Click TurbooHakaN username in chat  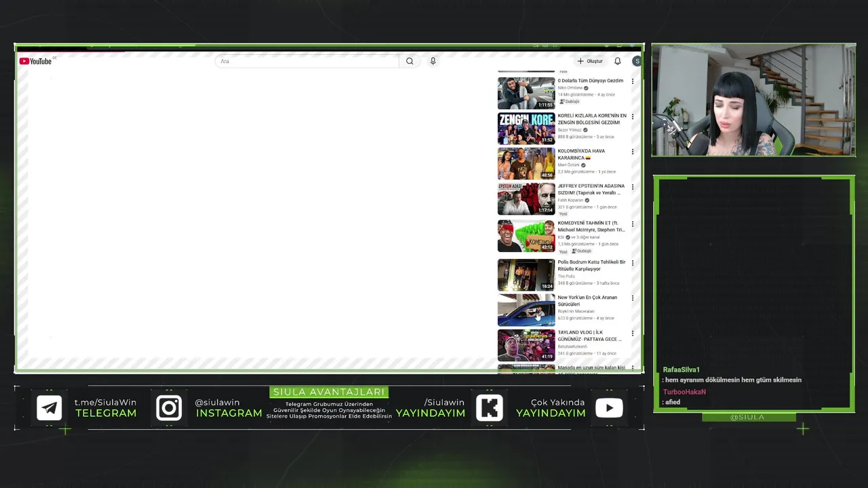click(x=684, y=392)
